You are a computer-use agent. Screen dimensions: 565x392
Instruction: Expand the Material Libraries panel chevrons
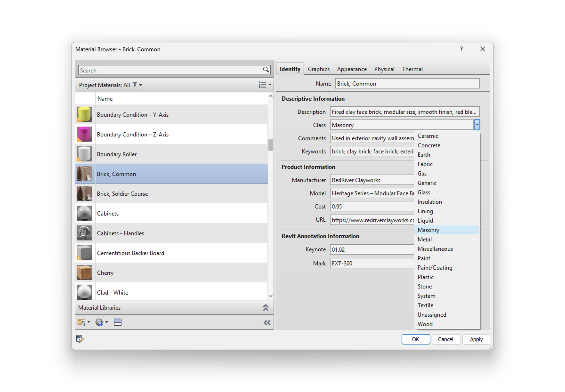point(265,307)
